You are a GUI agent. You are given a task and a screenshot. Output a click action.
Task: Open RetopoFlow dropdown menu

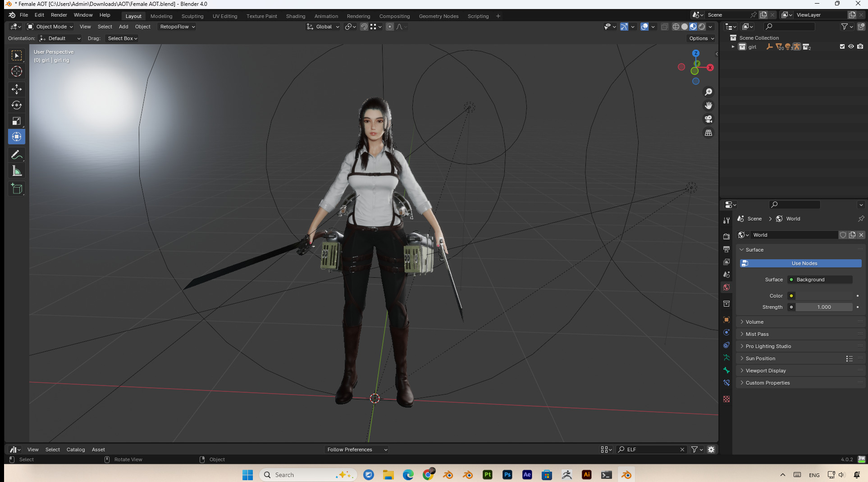click(178, 27)
